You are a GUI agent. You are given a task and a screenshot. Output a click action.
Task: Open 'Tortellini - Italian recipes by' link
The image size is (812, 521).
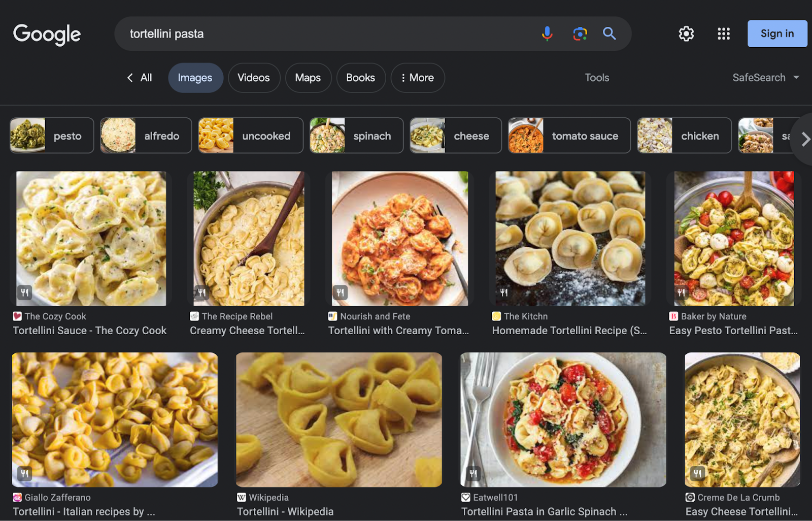coord(84,512)
